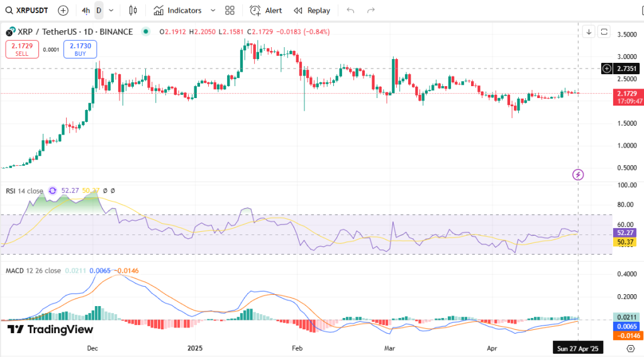Click the scroll-down arrow button on chart

589,31
